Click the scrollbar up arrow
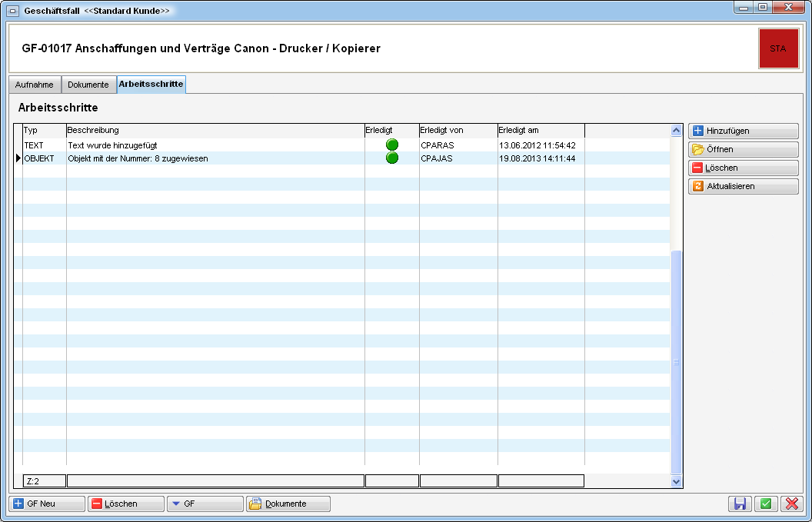 [677, 131]
